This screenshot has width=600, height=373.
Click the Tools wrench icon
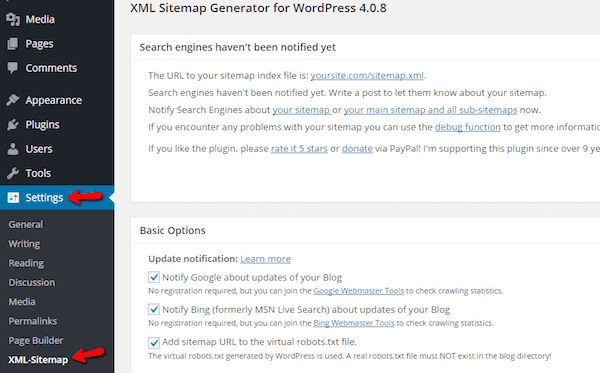[13, 173]
